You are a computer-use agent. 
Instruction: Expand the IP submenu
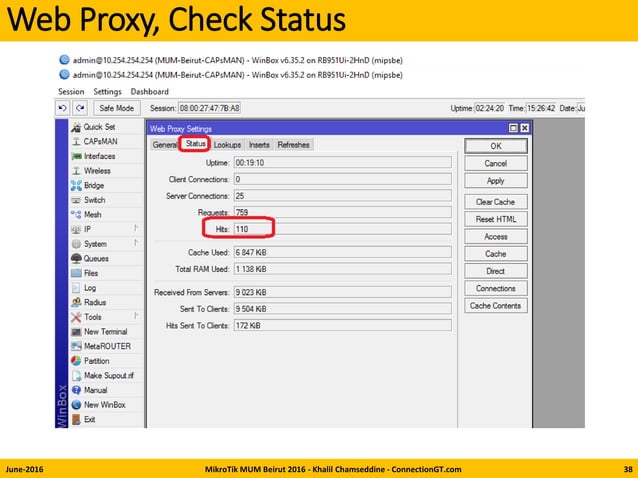click(x=136, y=229)
